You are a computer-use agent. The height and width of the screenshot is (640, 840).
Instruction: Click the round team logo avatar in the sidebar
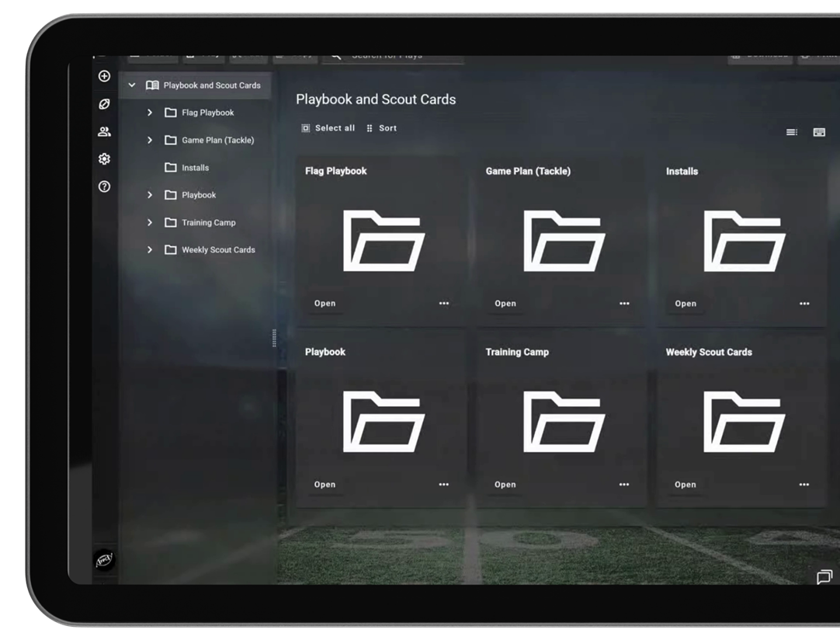[105, 560]
